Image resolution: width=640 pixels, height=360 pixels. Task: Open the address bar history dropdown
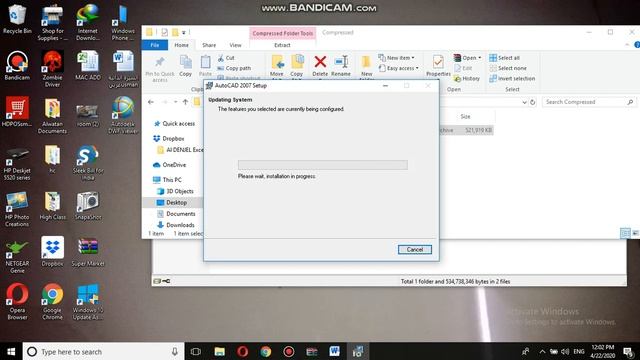click(x=524, y=102)
